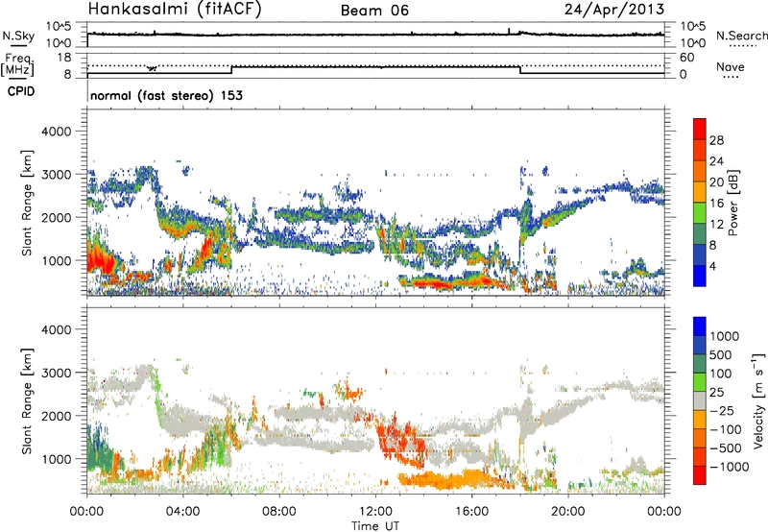
Task: Click the date '24/Apr/2013'
Action: (614, 10)
